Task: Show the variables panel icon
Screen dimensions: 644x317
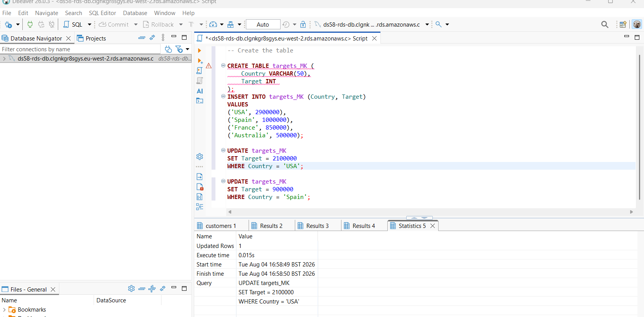Action: tap(200, 197)
